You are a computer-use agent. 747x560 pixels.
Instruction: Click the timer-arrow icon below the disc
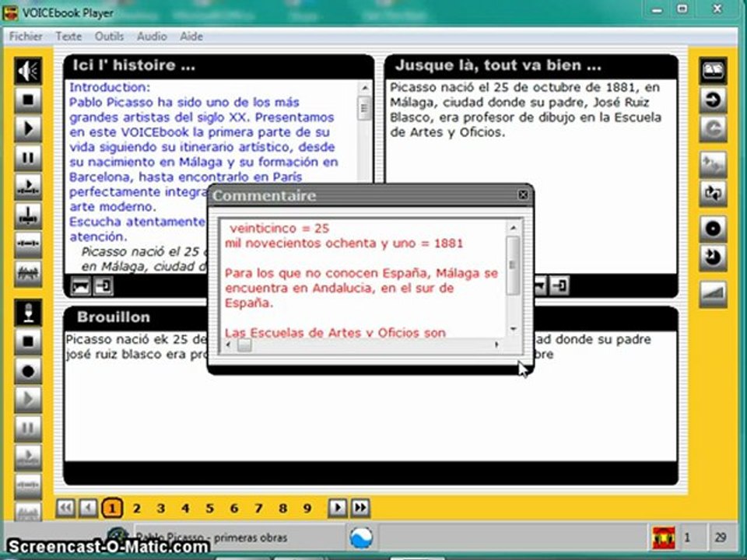coord(714,257)
